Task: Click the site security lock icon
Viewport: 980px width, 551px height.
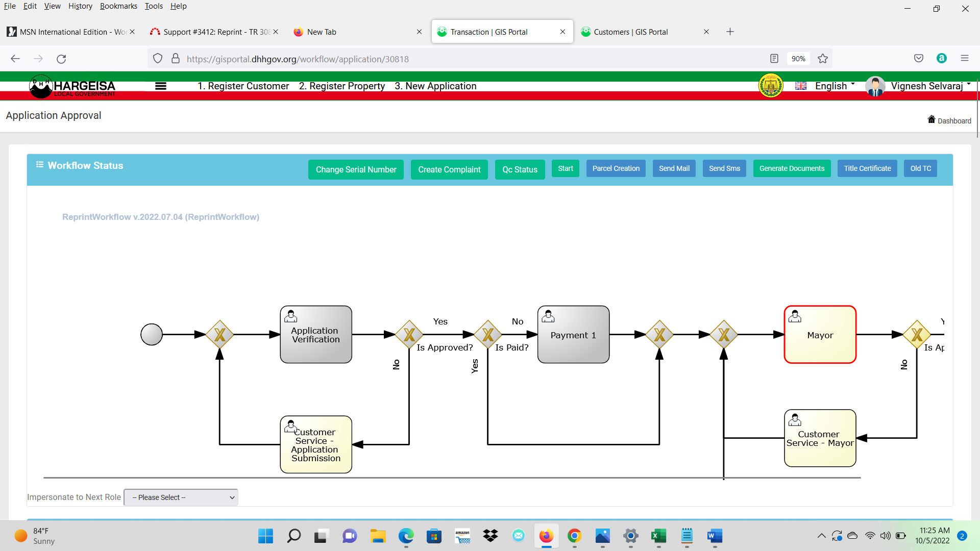Action: click(x=176, y=59)
